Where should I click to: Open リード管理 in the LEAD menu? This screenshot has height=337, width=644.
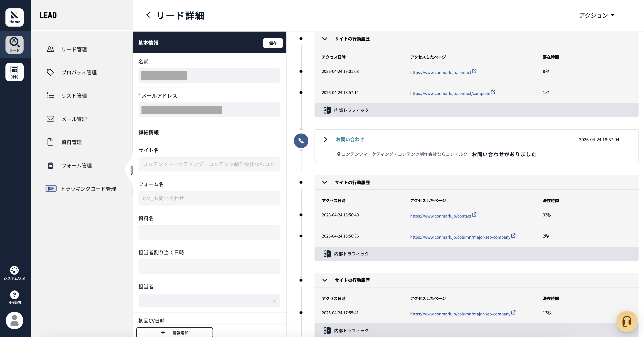(x=74, y=49)
